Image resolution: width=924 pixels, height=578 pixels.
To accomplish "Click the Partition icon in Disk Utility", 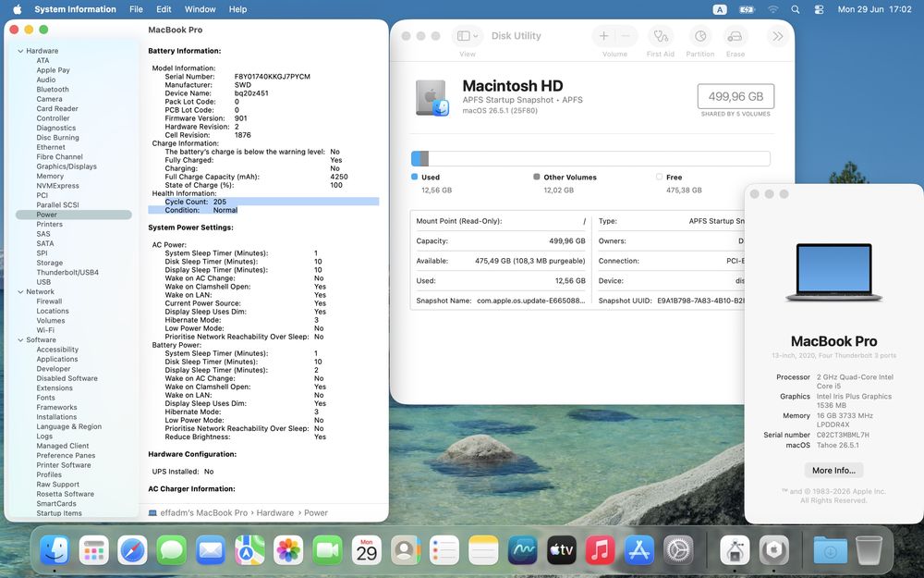I will 700,37.
